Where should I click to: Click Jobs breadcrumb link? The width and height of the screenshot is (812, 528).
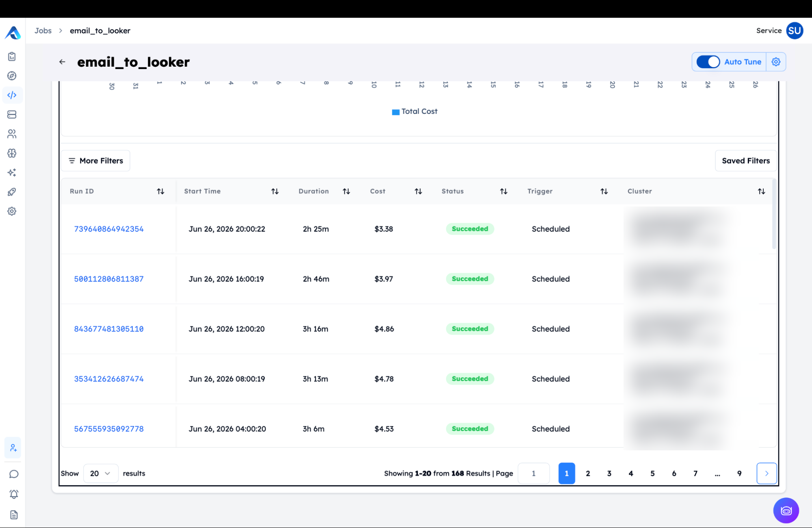pos(43,31)
